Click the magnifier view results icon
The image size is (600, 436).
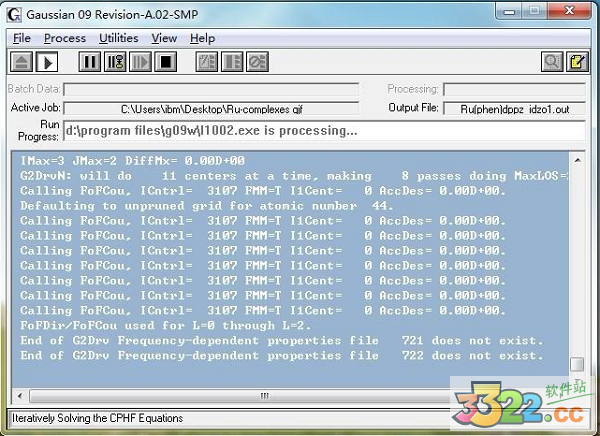(552, 62)
